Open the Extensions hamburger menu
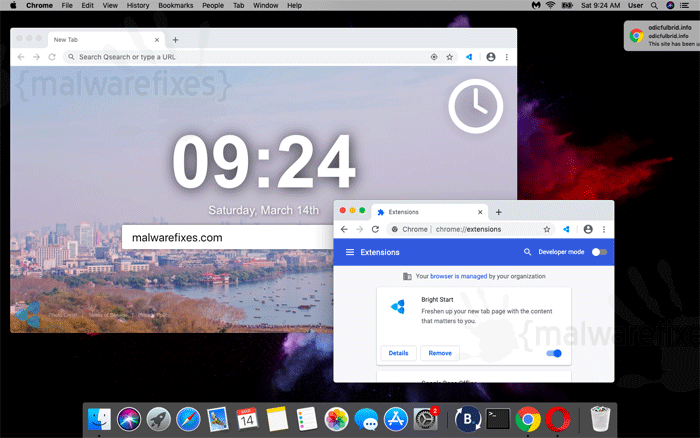The height and width of the screenshot is (438, 700). (350, 252)
